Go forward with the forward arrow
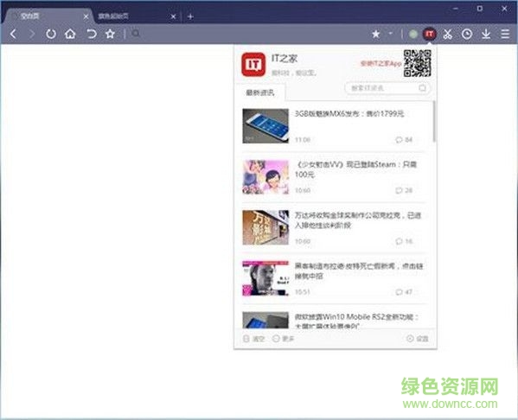The width and height of the screenshot is (518, 420). coord(32,34)
